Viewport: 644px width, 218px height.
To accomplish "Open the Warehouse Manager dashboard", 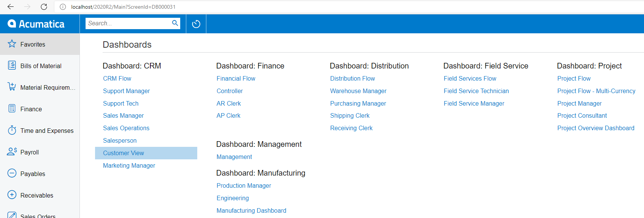I will point(358,91).
